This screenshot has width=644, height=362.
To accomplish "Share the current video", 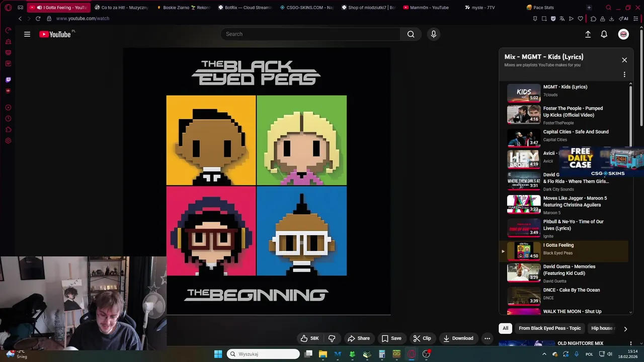I will (359, 338).
